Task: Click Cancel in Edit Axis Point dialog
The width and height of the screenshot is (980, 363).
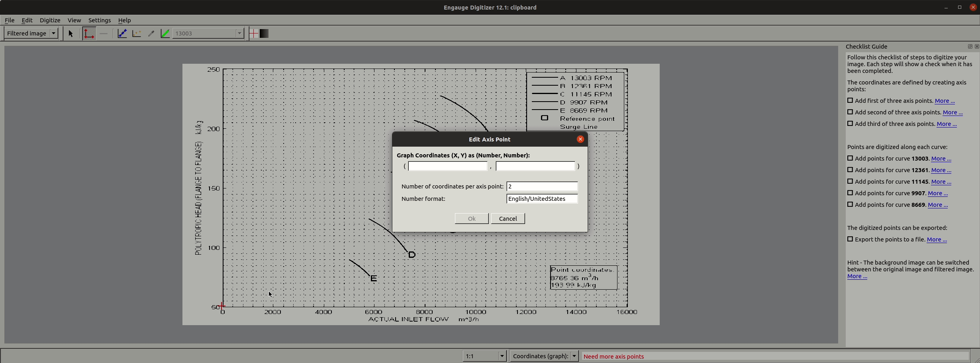Action: click(508, 219)
